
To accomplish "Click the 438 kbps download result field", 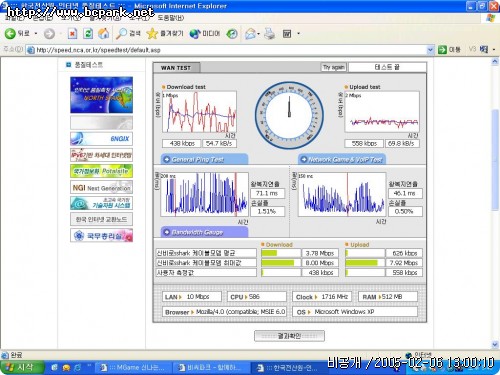I will [182, 143].
